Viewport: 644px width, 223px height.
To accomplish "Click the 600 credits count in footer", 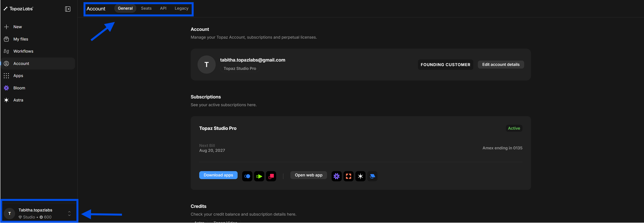I will point(48,217).
